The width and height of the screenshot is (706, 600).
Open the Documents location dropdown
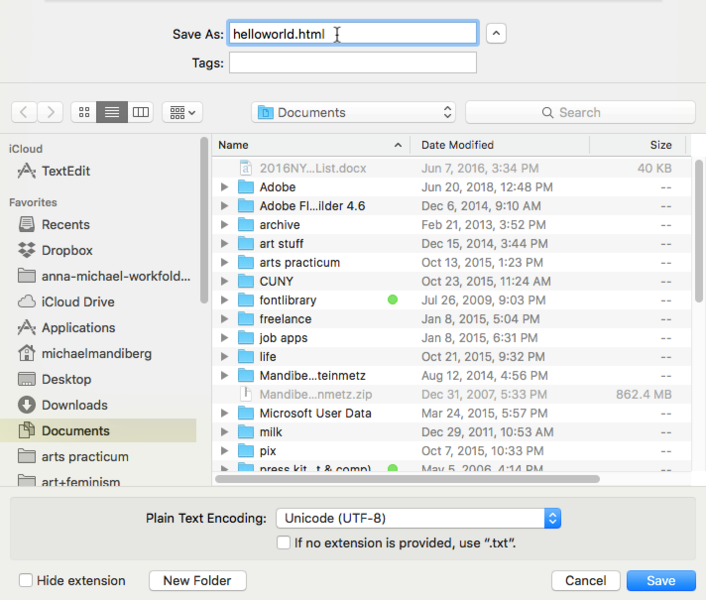click(354, 112)
